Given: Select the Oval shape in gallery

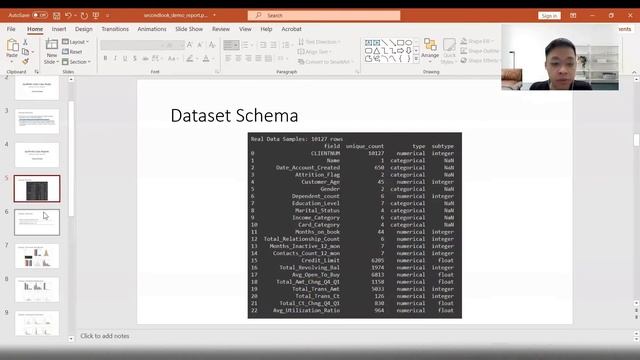Looking at the screenshot, I should click(409, 42).
